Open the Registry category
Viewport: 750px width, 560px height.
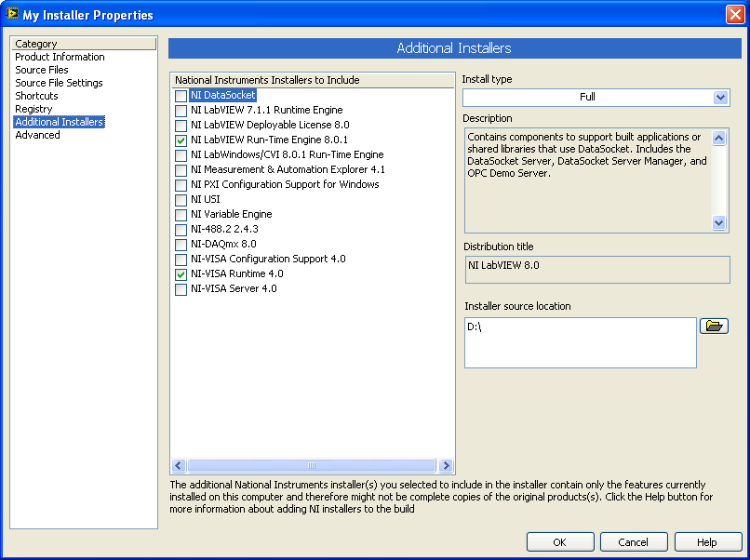[33, 109]
